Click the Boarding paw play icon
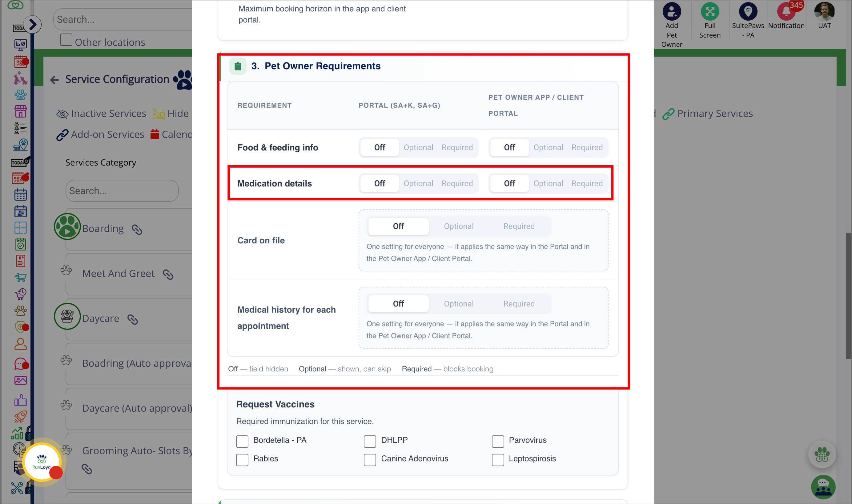Screen dimensions: 852x504 tap(67, 226)
